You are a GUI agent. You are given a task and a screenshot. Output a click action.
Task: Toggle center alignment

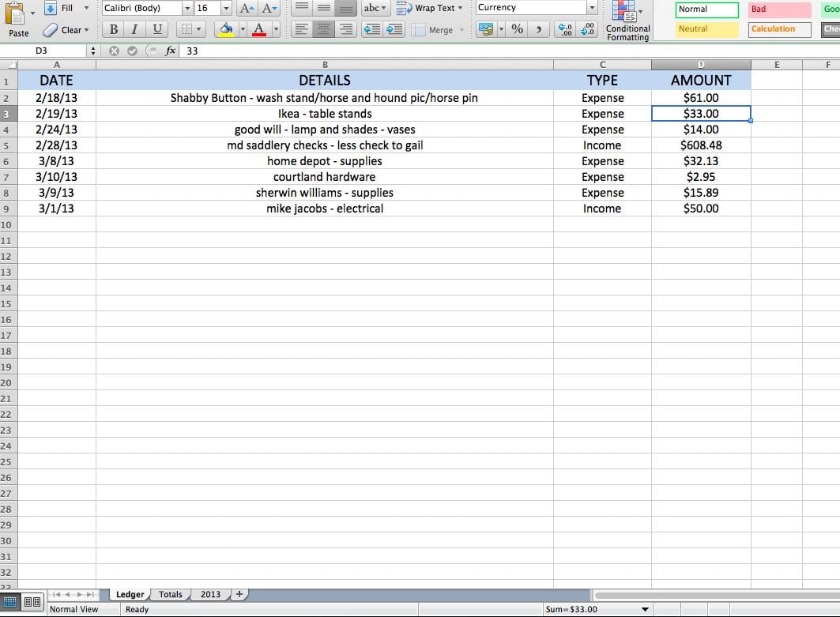pos(324,29)
